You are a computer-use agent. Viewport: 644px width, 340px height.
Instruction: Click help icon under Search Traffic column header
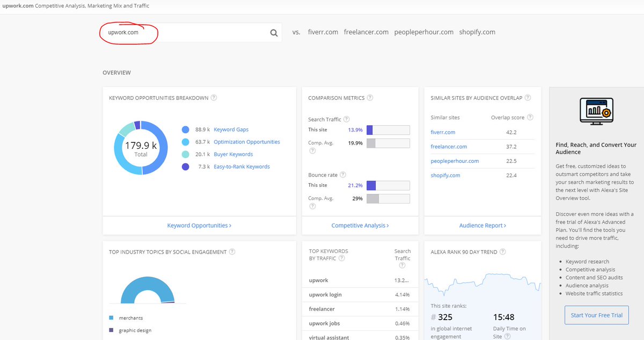[x=402, y=265]
